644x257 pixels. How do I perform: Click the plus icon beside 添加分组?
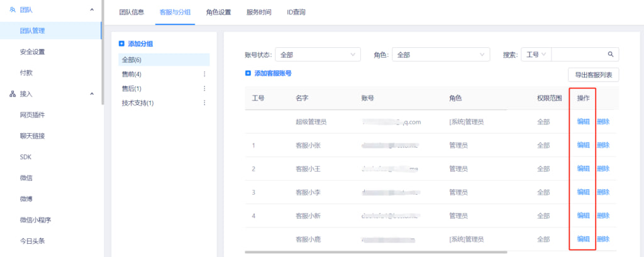122,44
